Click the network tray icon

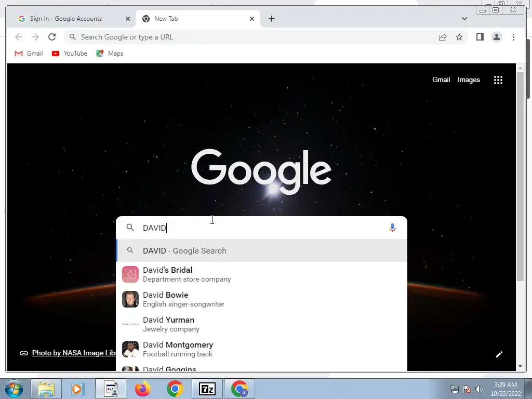[454, 389]
